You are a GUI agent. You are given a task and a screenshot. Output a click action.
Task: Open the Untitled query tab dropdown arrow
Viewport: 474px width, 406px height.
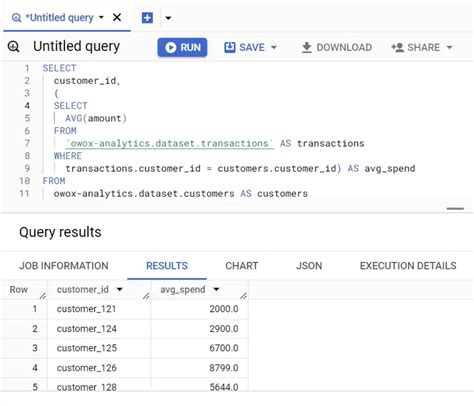pos(101,17)
